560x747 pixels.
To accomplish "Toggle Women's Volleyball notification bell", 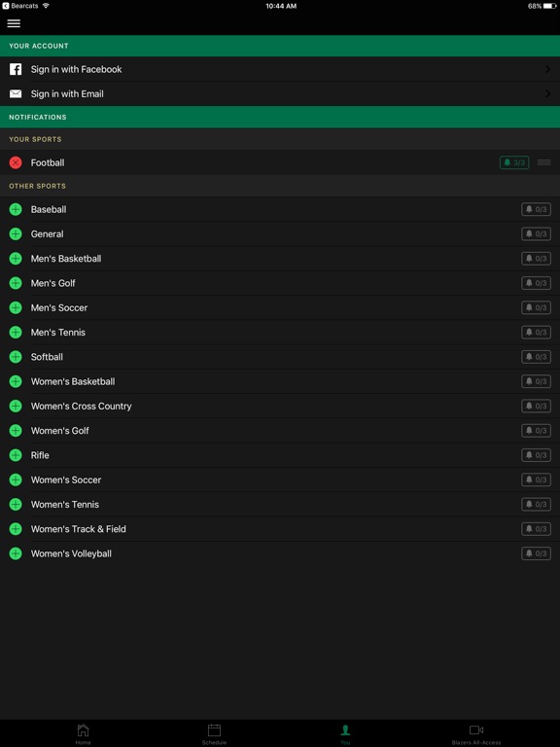I will (x=537, y=553).
